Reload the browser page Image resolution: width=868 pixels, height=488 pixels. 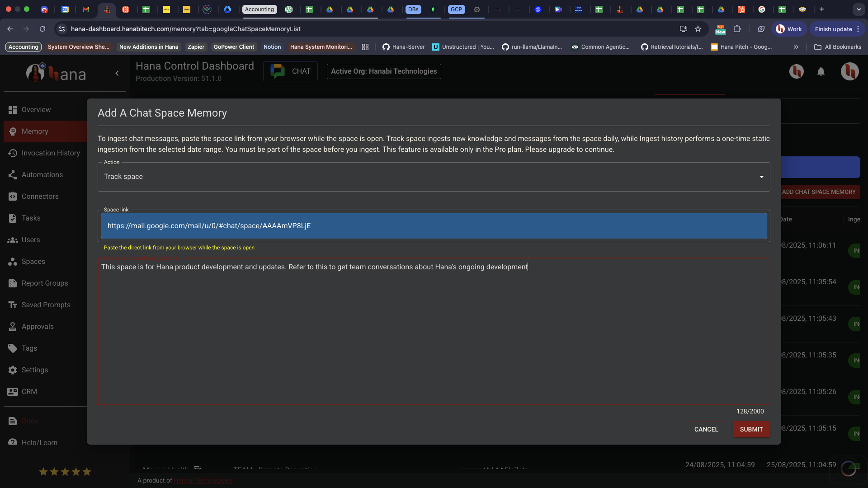42,29
